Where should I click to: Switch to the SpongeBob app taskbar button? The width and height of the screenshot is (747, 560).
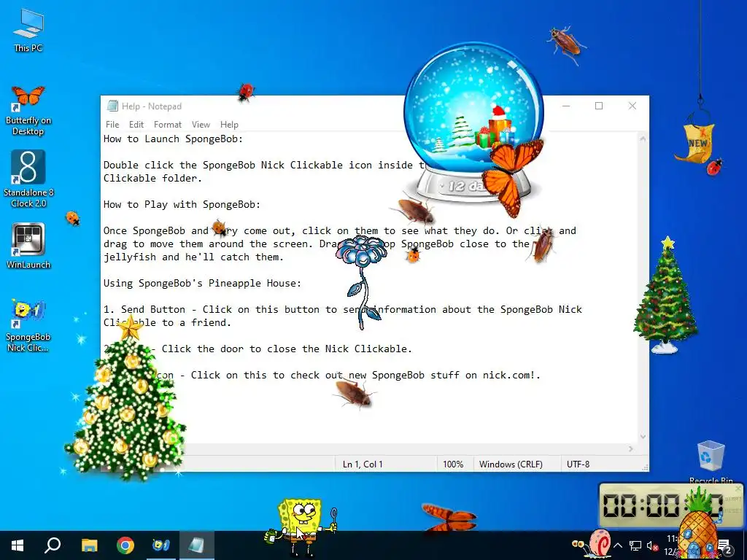click(161, 545)
